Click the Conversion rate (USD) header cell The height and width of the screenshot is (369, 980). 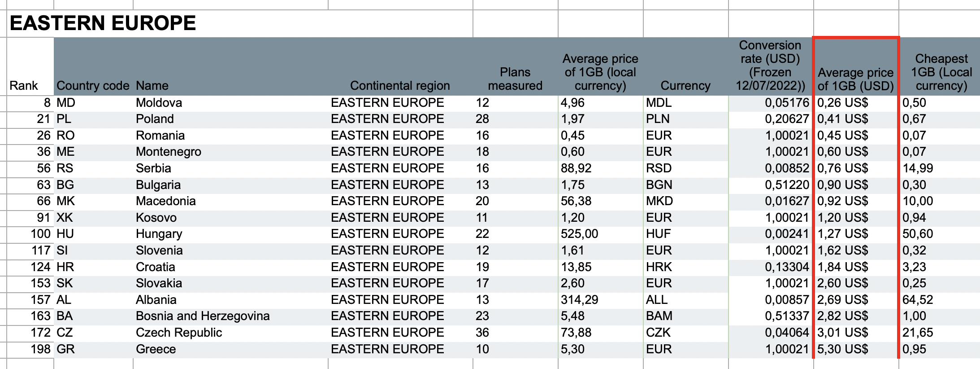pyautogui.click(x=771, y=66)
